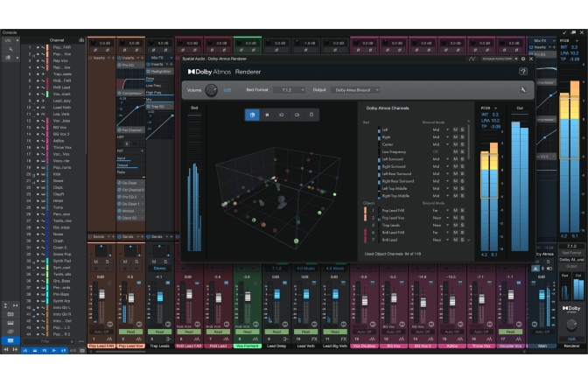Click Read automation button on Vocoder Vox
The image size is (588, 385).
click(510, 332)
